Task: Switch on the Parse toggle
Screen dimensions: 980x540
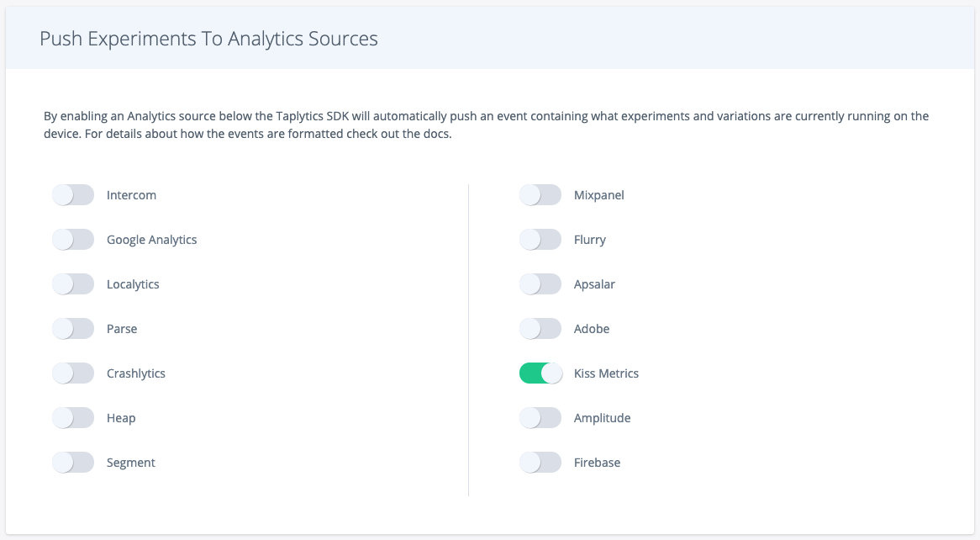Action: point(73,329)
